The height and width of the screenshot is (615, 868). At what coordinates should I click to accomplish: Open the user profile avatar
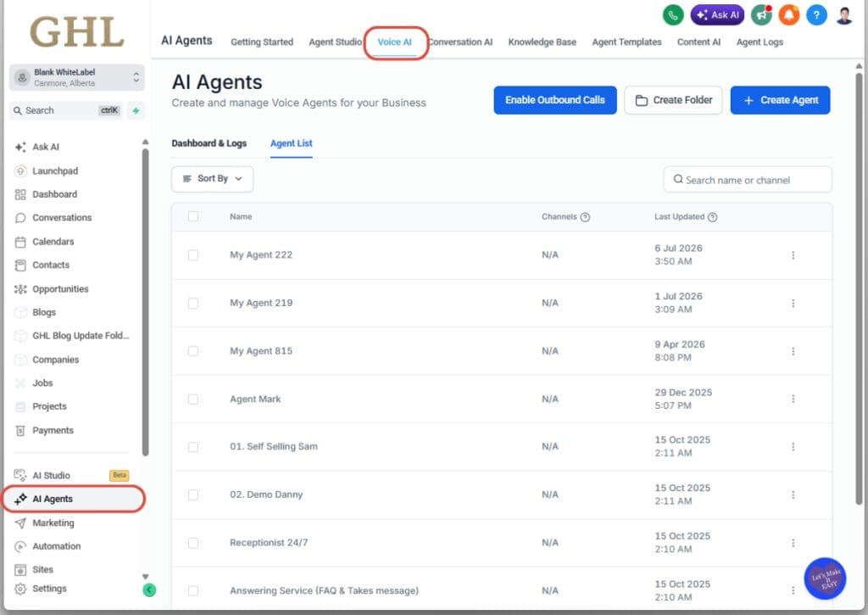pyautogui.click(x=843, y=15)
